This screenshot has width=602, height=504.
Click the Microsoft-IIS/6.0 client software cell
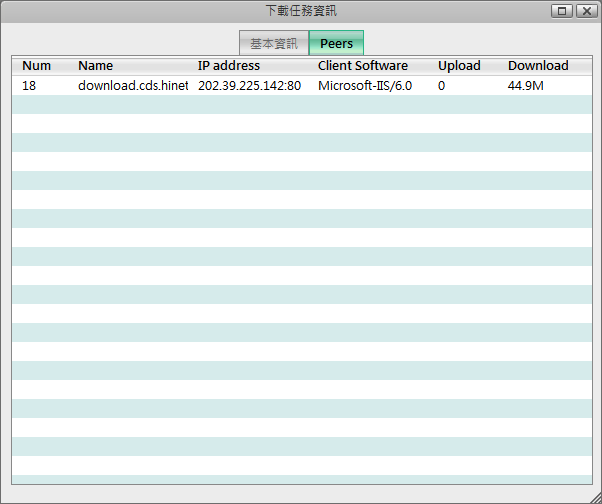point(365,86)
